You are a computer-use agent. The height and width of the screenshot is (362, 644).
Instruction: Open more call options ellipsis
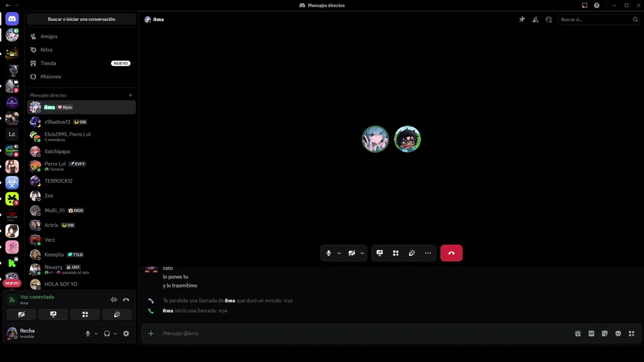coord(428,253)
